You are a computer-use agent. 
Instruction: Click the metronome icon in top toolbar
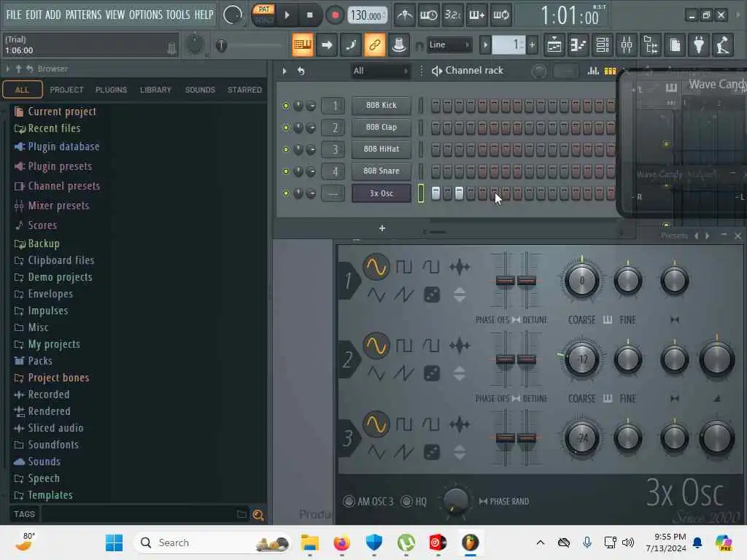coord(404,15)
